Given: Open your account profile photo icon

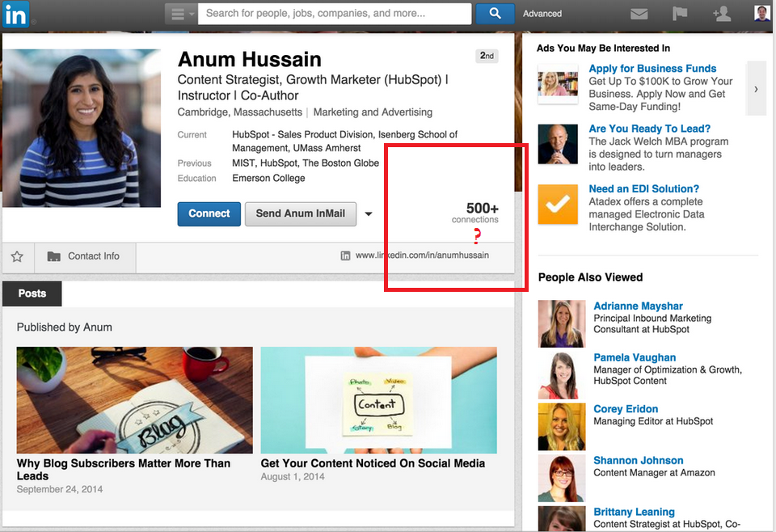Looking at the screenshot, I should pyautogui.click(x=761, y=13).
